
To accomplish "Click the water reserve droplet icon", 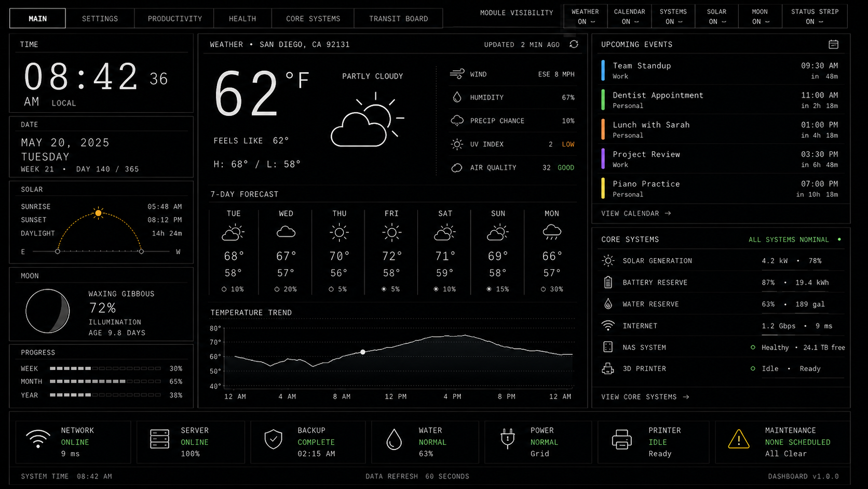I will [608, 304].
